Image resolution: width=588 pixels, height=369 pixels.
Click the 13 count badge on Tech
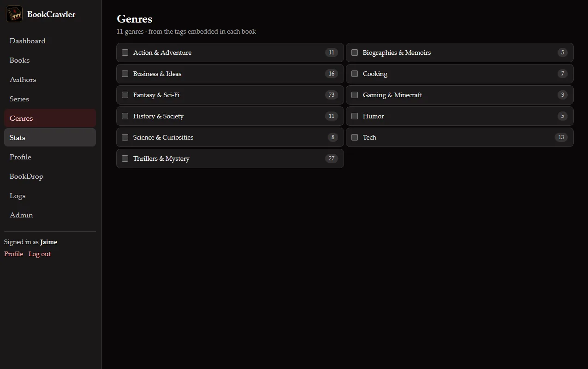(561, 137)
